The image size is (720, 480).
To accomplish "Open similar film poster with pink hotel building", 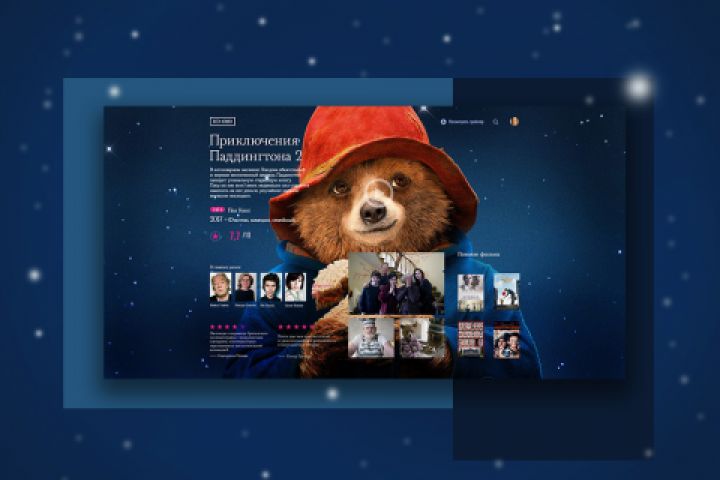I will point(471,339).
